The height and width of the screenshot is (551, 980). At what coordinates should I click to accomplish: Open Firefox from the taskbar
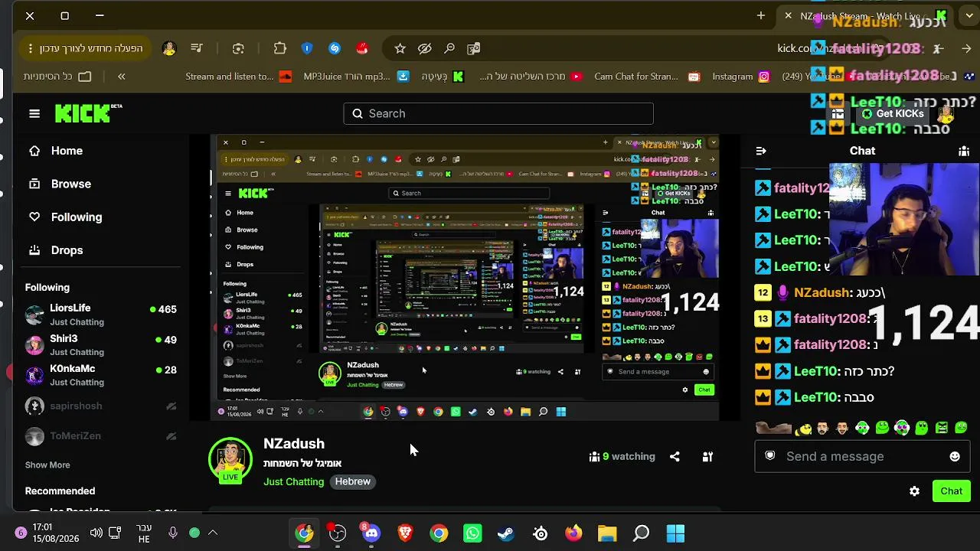pos(573,533)
